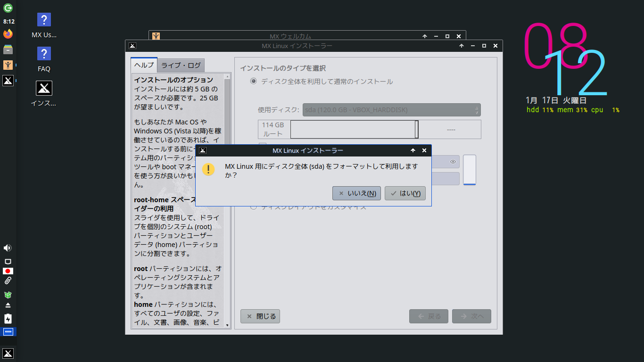
Task: Open the sda 120.0 GB disk dropdown
Action: coord(392,110)
